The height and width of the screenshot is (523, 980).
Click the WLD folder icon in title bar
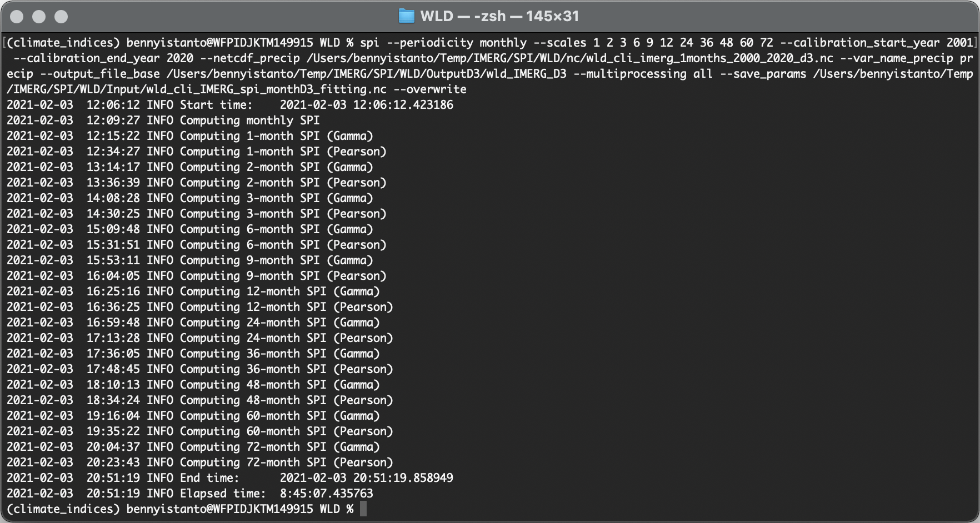407,16
